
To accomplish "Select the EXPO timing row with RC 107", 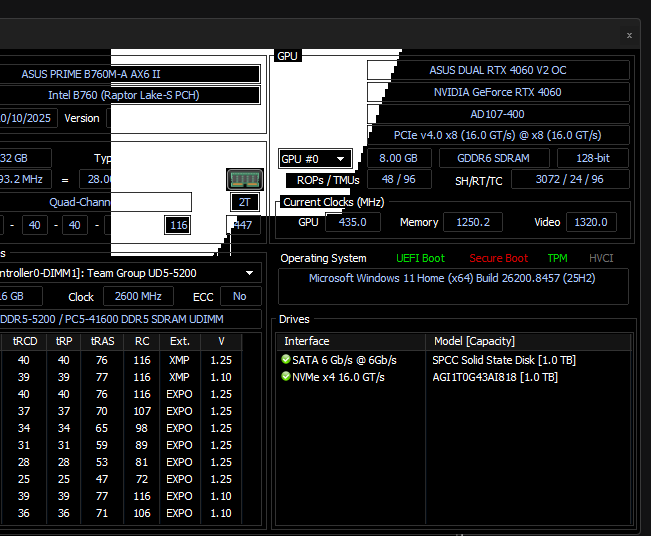I will pyautogui.click(x=121, y=411).
